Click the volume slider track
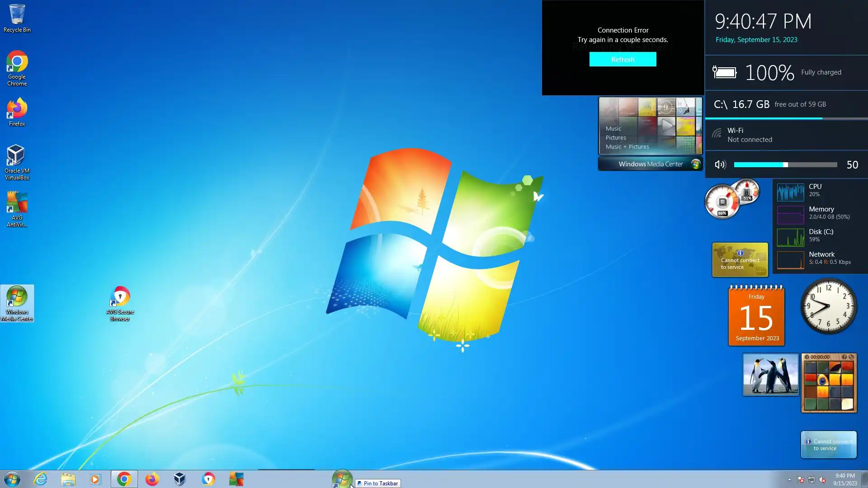 click(785, 165)
